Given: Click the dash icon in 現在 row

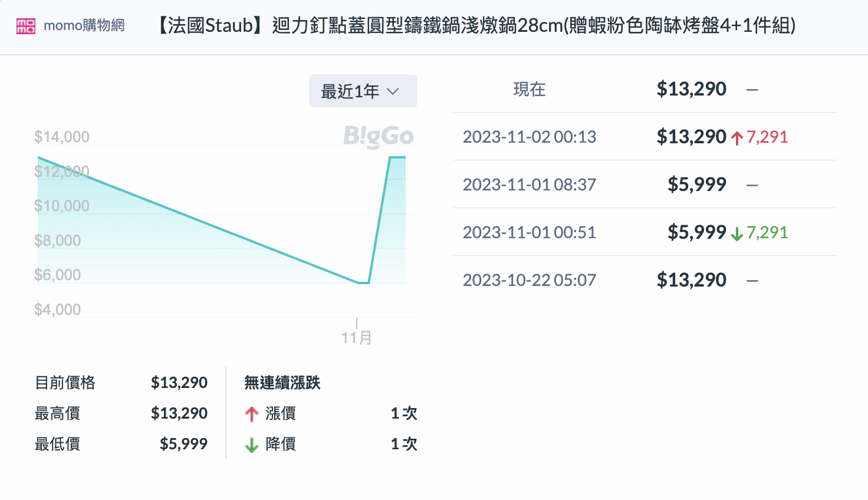Looking at the screenshot, I should tap(752, 90).
